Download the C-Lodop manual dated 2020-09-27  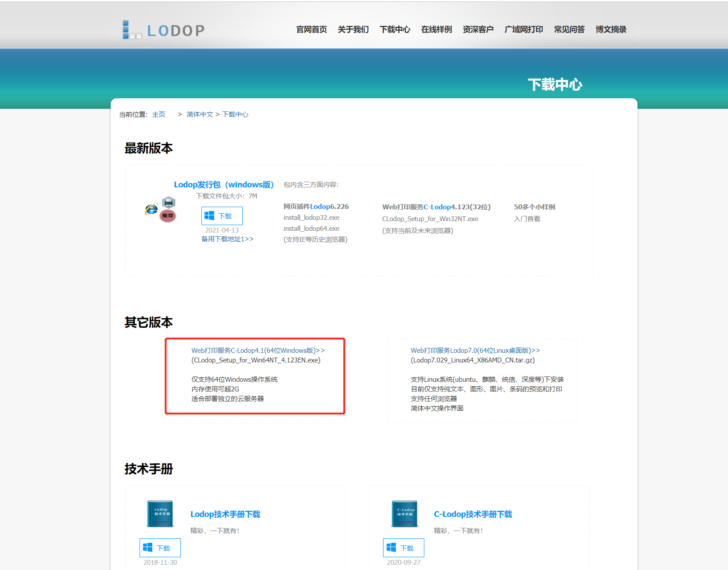coord(404,548)
